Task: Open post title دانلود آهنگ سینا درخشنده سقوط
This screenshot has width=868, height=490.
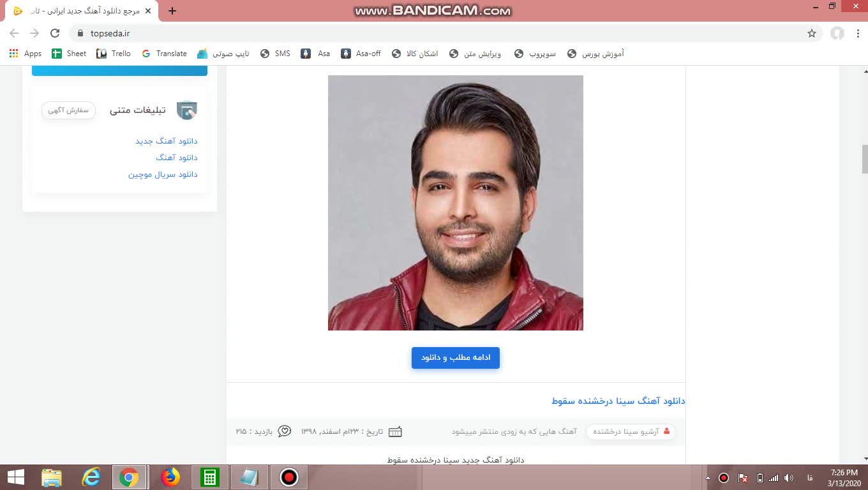Action: pyautogui.click(x=618, y=401)
